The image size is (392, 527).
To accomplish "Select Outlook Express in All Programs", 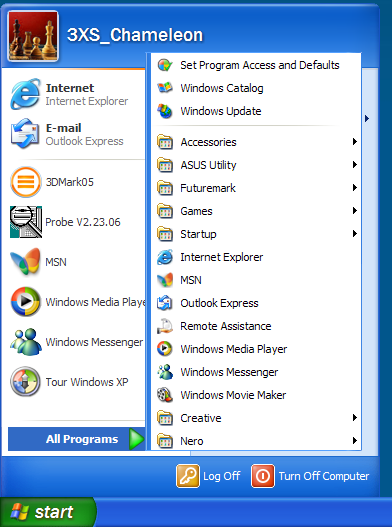I will coord(256,303).
